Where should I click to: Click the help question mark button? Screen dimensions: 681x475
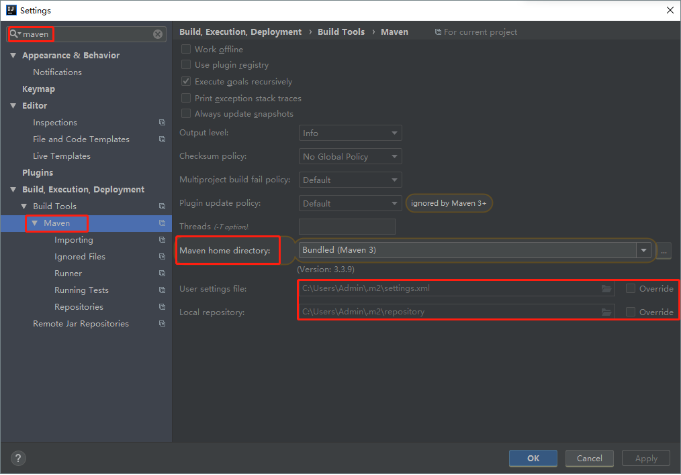click(x=18, y=458)
